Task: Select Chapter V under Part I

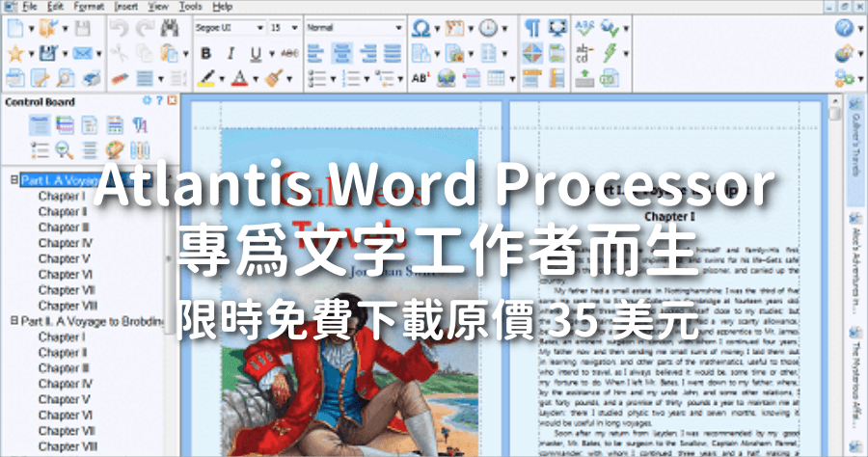Action: point(65,258)
